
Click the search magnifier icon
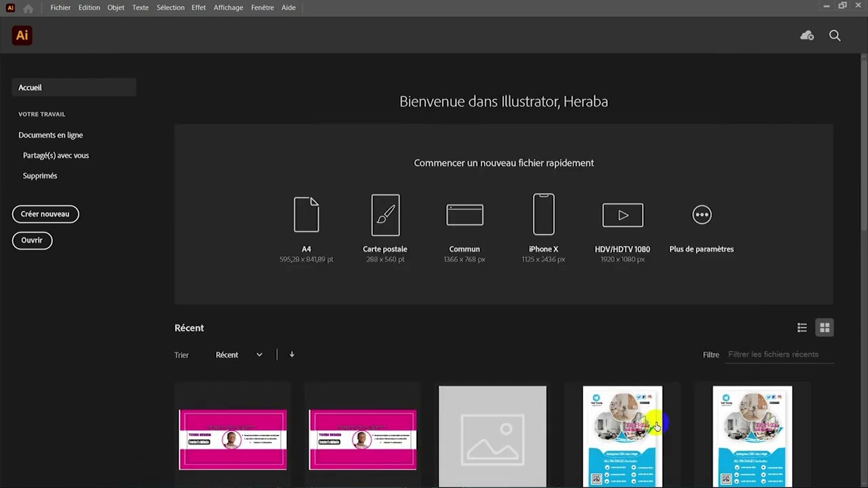tap(835, 35)
